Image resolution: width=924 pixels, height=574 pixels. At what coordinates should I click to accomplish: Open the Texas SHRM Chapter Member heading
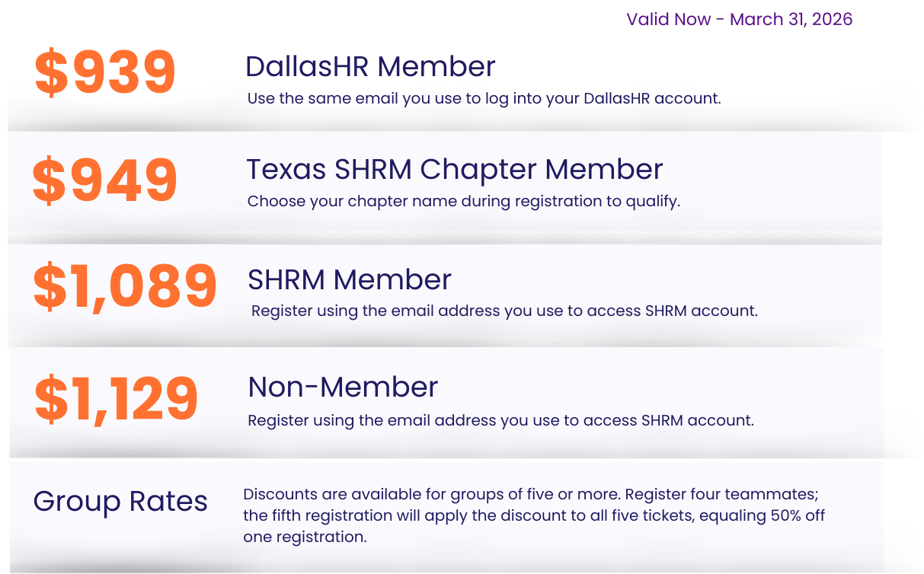click(x=454, y=169)
